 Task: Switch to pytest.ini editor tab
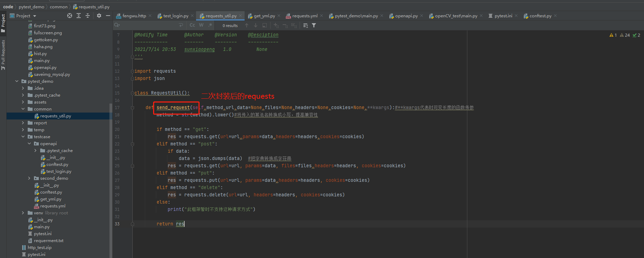pos(503,16)
